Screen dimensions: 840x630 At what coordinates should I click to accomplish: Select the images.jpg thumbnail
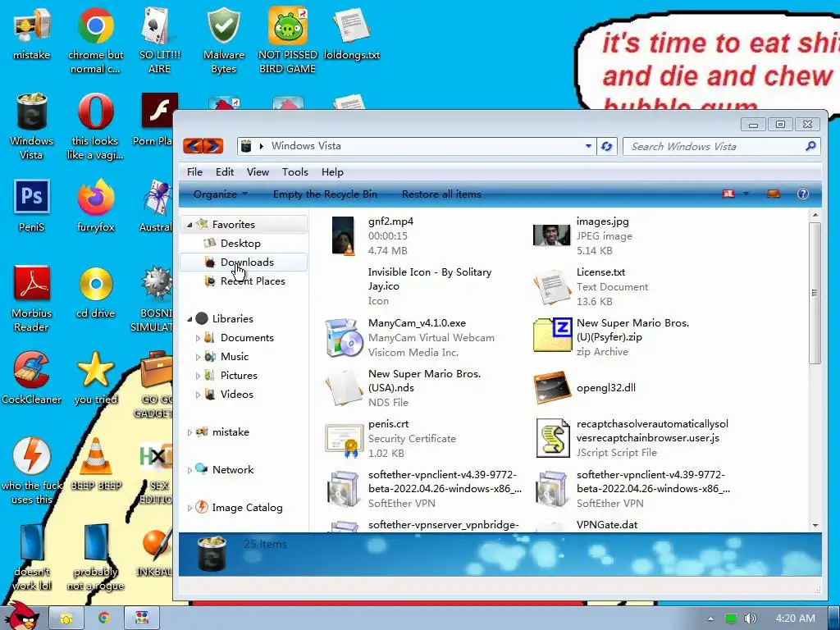(551, 235)
